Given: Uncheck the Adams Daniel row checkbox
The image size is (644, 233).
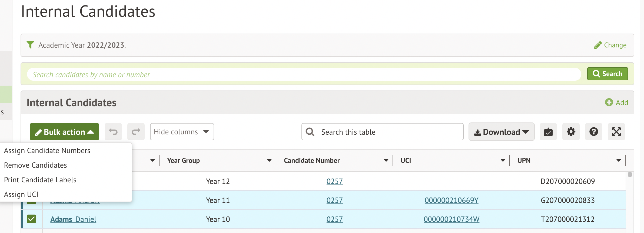Looking at the screenshot, I should [31, 219].
